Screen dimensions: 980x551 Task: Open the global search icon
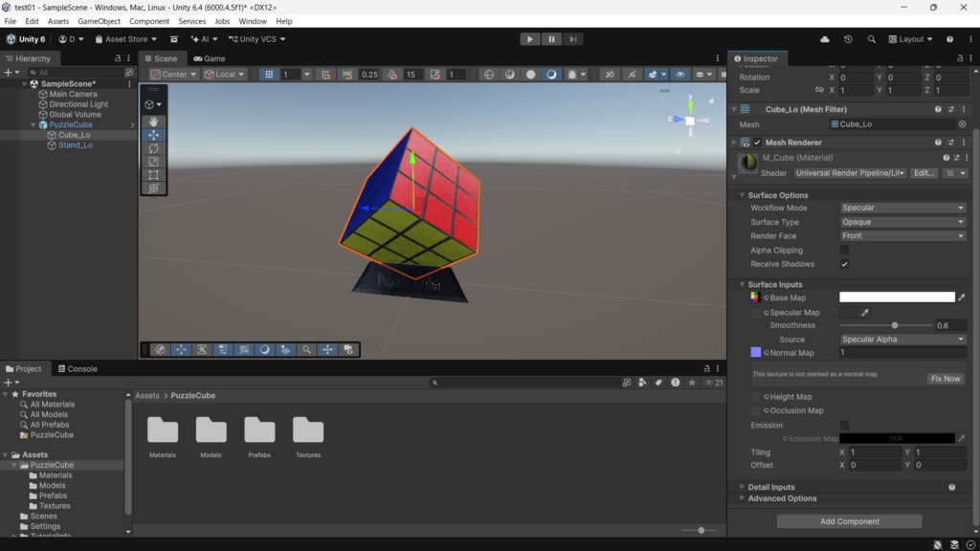tap(871, 38)
